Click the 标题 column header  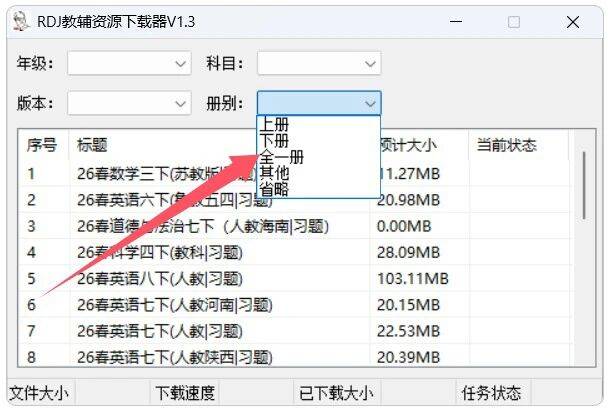pos(92,146)
